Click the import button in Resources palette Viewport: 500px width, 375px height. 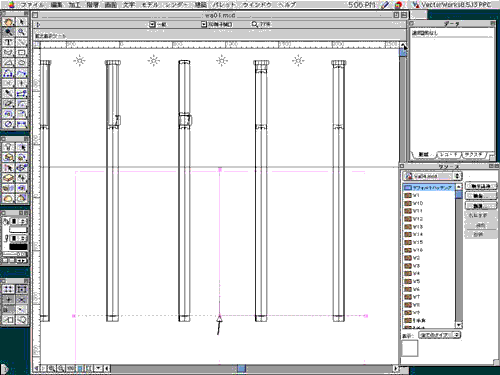click(x=481, y=186)
